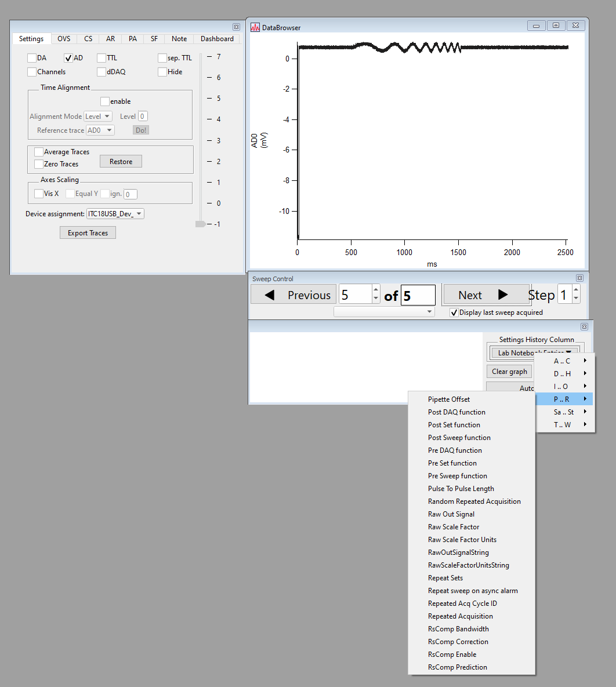Switch to the Dashboard tab
Viewport: 616px width, 687px height.
tap(217, 39)
